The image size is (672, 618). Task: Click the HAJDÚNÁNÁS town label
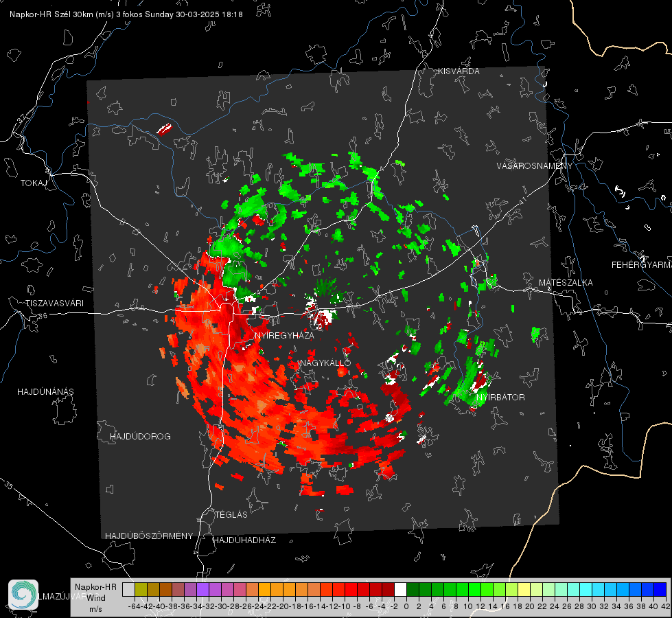pyautogui.click(x=45, y=392)
